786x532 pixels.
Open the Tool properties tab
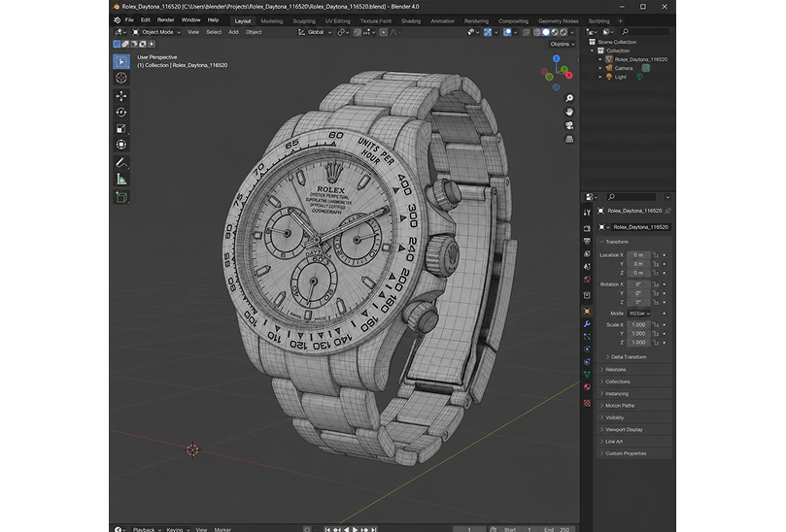(x=587, y=213)
